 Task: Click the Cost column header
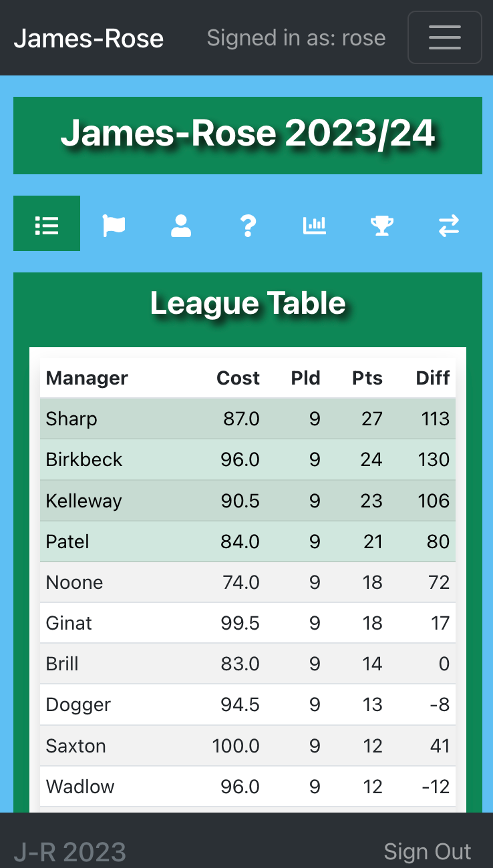coord(238,378)
